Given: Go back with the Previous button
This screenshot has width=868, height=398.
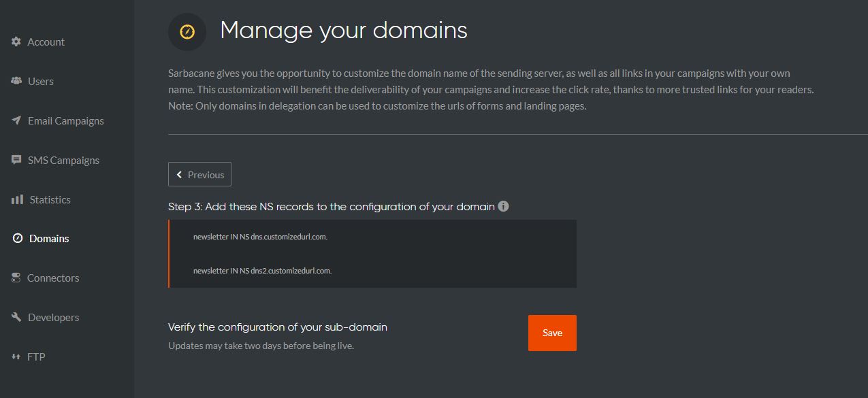Looking at the screenshot, I should pyautogui.click(x=199, y=174).
